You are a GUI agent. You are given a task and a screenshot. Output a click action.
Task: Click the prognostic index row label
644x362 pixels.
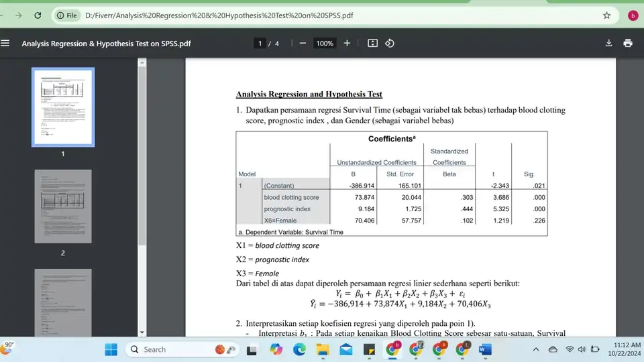pos(287,209)
